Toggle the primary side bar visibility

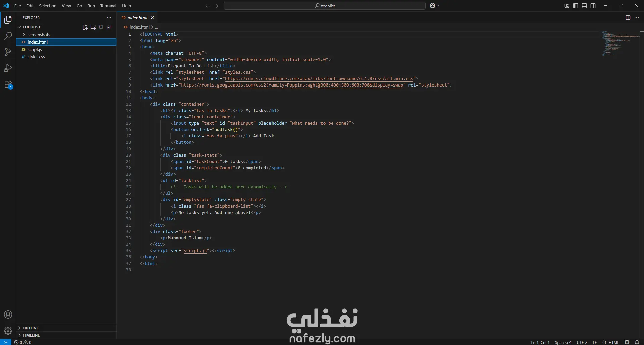[x=576, y=6]
